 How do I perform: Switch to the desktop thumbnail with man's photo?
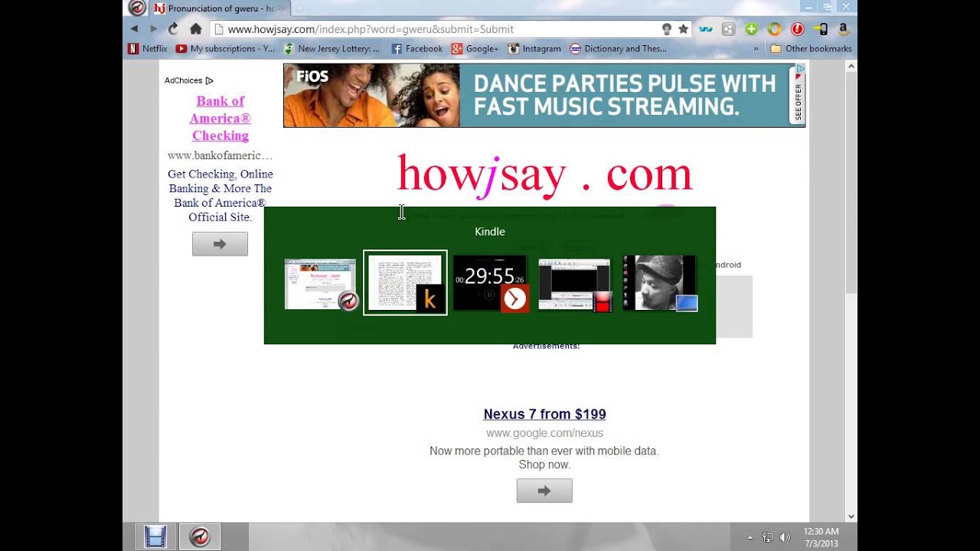[x=659, y=283]
